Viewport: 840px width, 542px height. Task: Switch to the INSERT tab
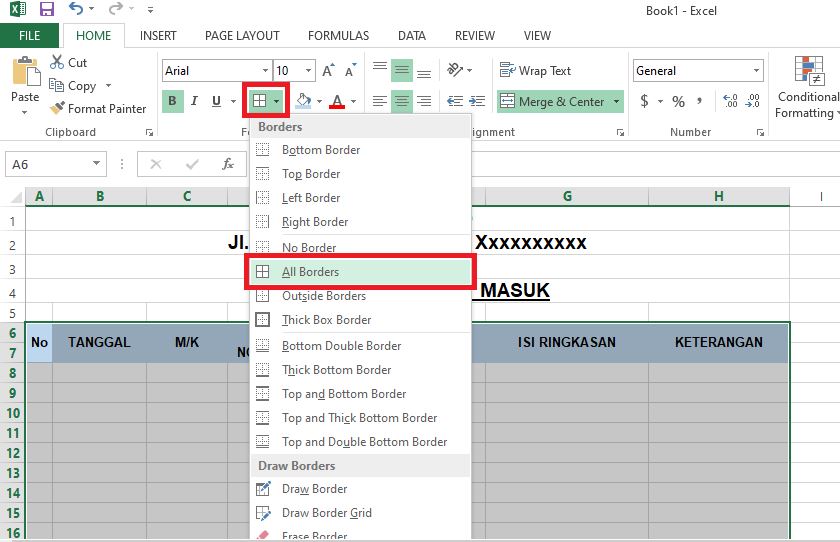click(158, 36)
